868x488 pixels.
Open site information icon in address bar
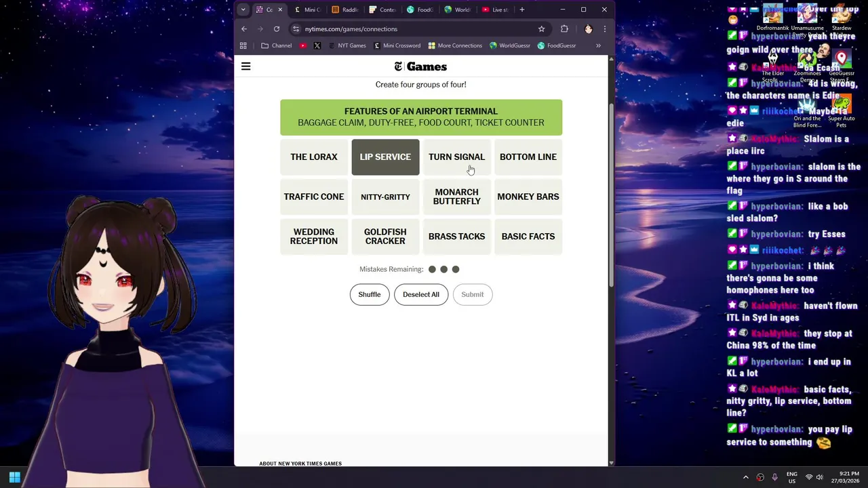[296, 29]
